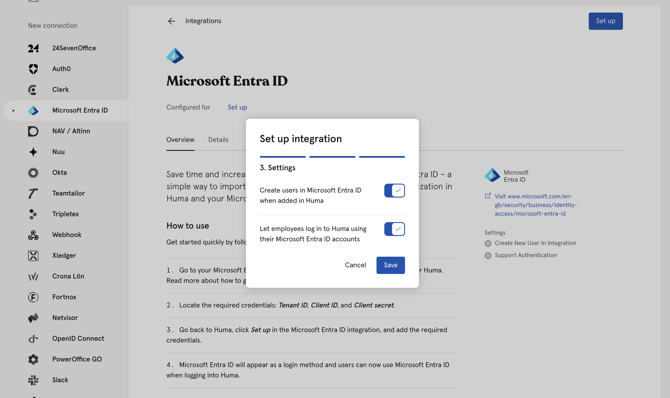The image size is (670, 398).
Task: Choose the Webhook icon in sidebar
Action: click(x=33, y=235)
